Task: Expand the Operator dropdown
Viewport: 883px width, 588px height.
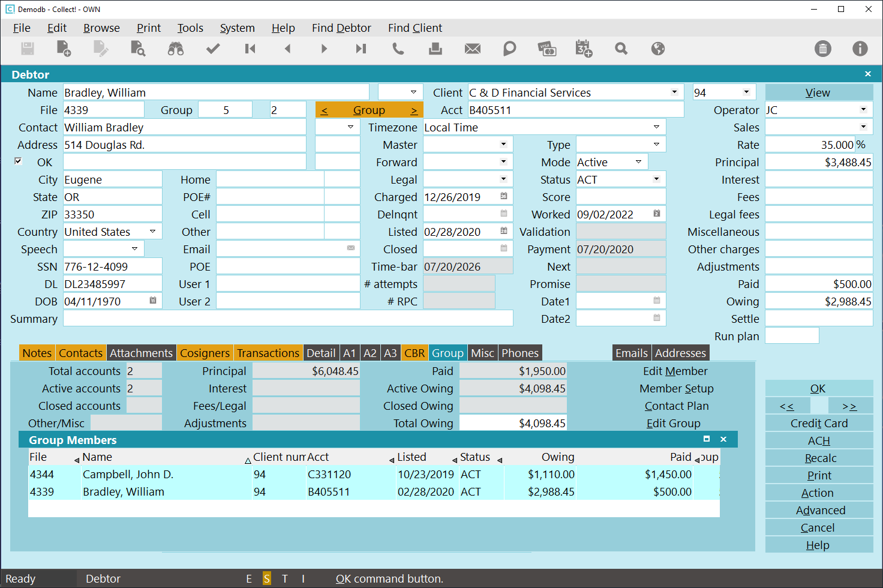Action: 864,109
